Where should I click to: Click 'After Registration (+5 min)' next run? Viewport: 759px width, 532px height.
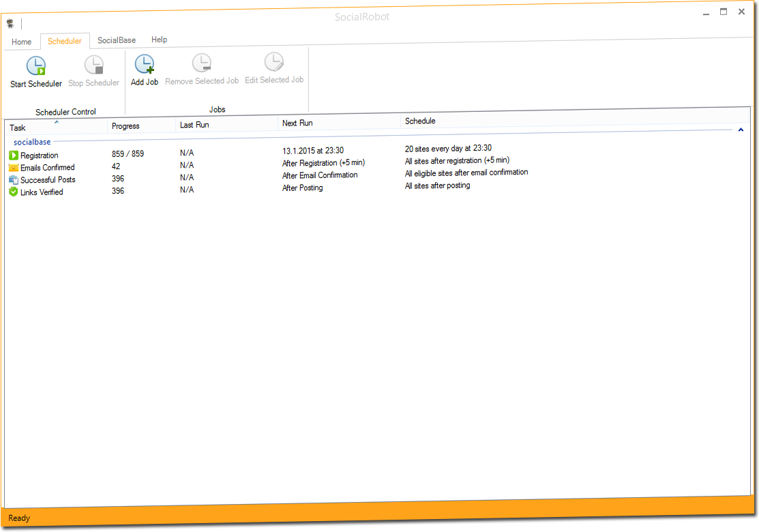tap(323, 162)
